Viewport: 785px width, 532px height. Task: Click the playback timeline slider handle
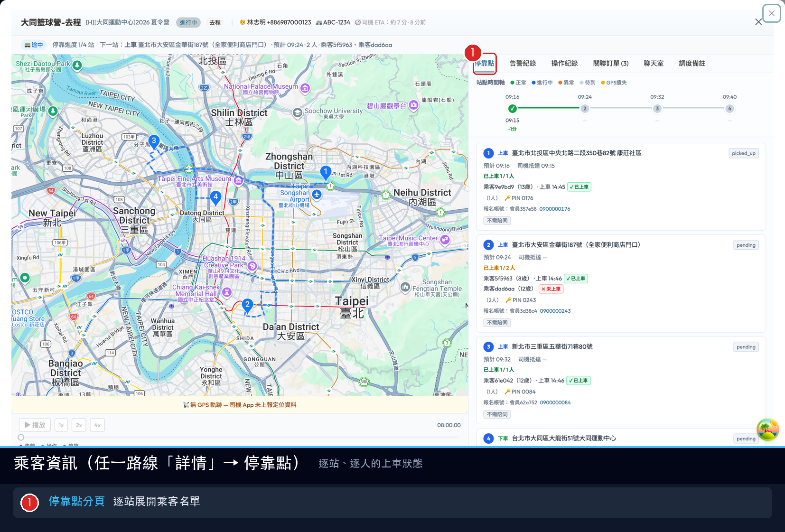pyautogui.click(x=21, y=438)
